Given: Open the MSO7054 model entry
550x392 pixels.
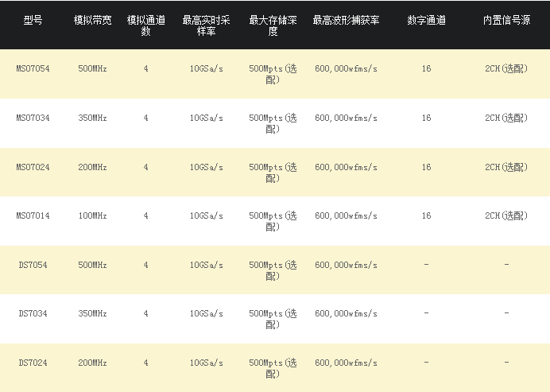Looking at the screenshot, I should pos(33,69).
